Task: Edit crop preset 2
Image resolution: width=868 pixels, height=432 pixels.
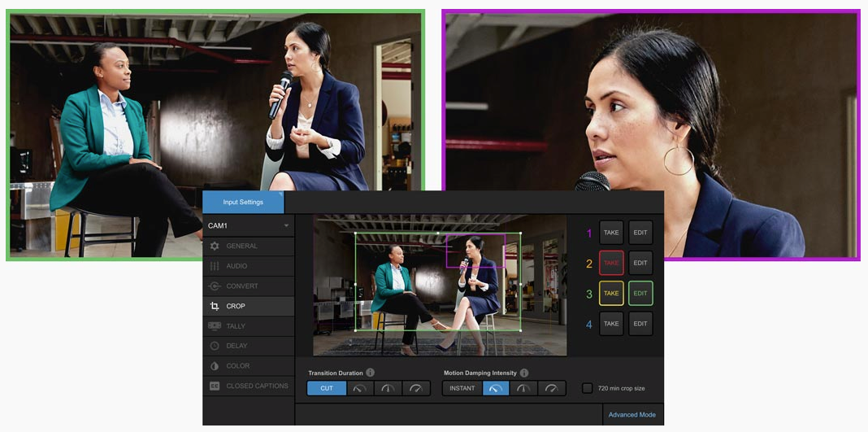Action: pos(640,263)
